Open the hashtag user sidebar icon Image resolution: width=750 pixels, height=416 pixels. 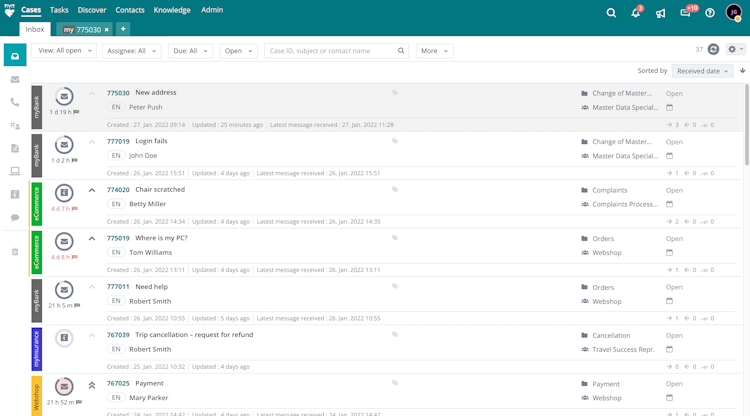click(x=15, y=126)
